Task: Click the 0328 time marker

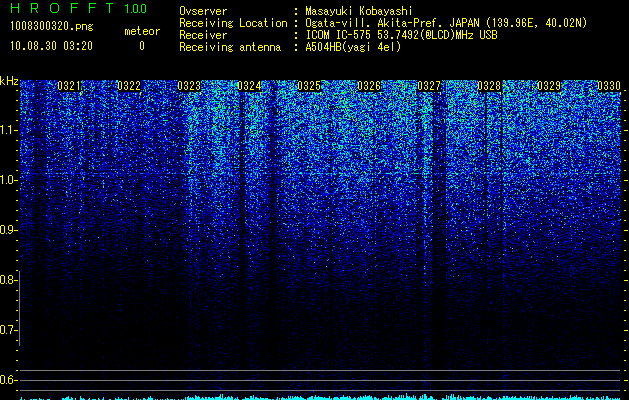Action: tap(489, 86)
